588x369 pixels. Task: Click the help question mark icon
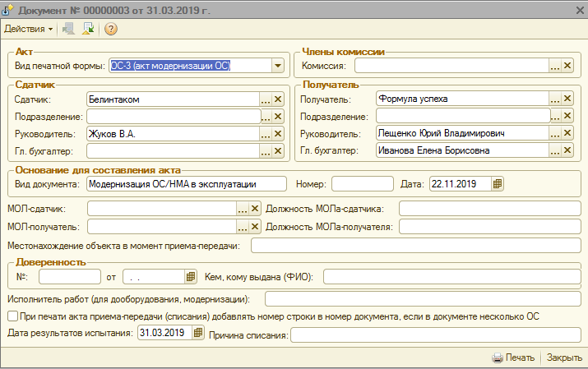(111, 29)
